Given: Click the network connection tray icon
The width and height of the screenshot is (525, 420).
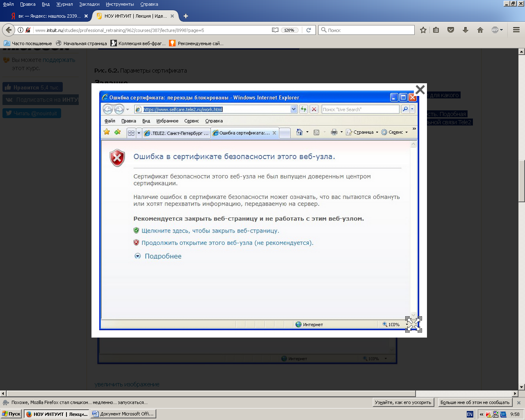Looking at the screenshot, I should pyautogui.click(x=496, y=414).
